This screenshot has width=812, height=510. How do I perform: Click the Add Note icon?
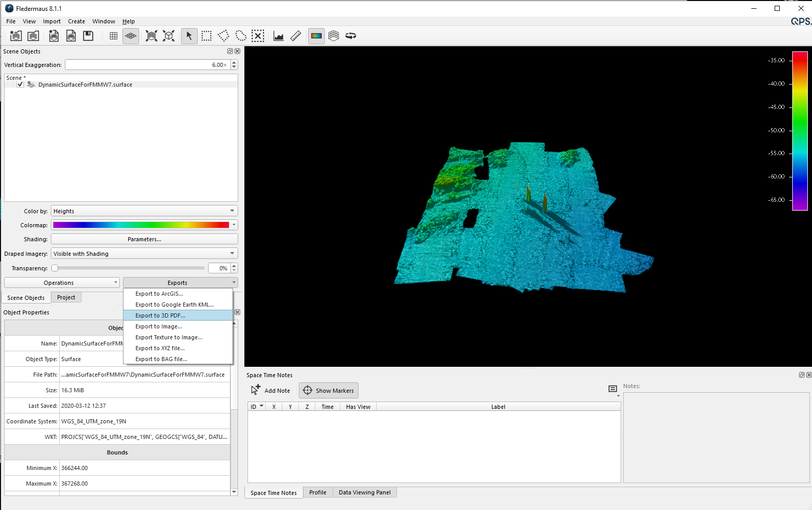pos(256,390)
